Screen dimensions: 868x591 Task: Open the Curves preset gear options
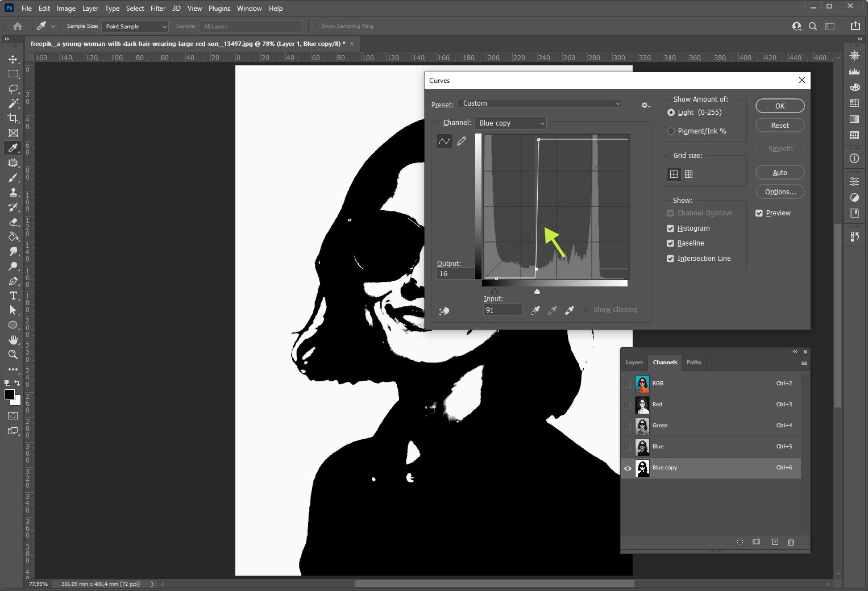(645, 105)
